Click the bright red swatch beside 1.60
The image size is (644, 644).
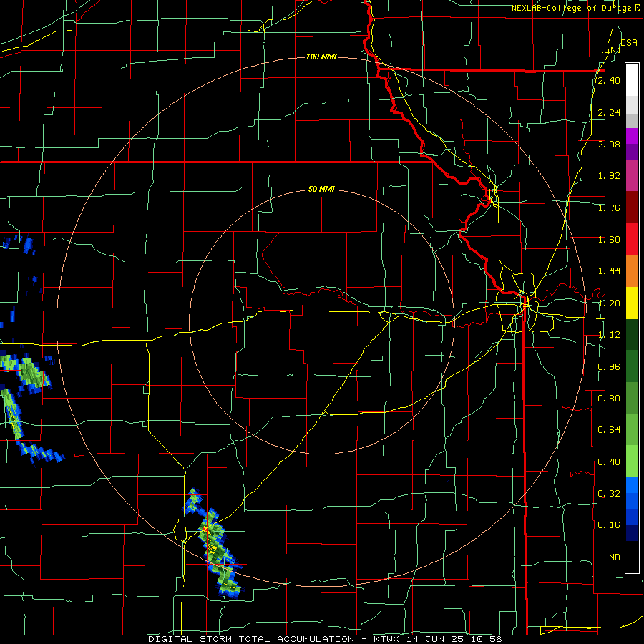632,239
